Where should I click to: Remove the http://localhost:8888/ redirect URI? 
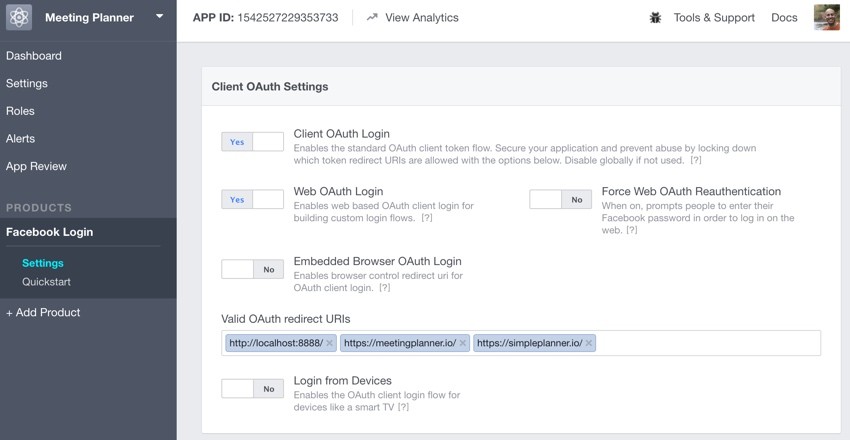pyautogui.click(x=329, y=343)
